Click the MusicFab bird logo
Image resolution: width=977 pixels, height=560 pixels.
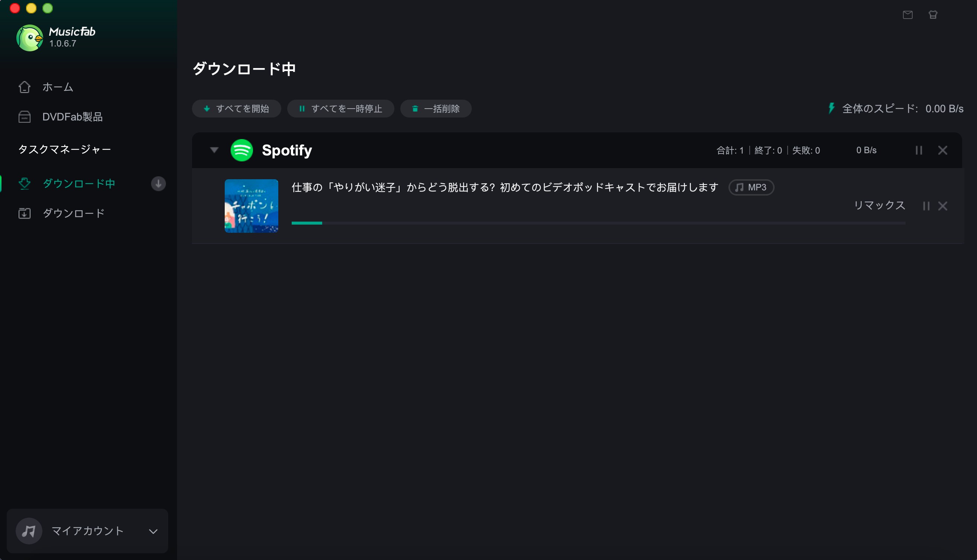30,38
